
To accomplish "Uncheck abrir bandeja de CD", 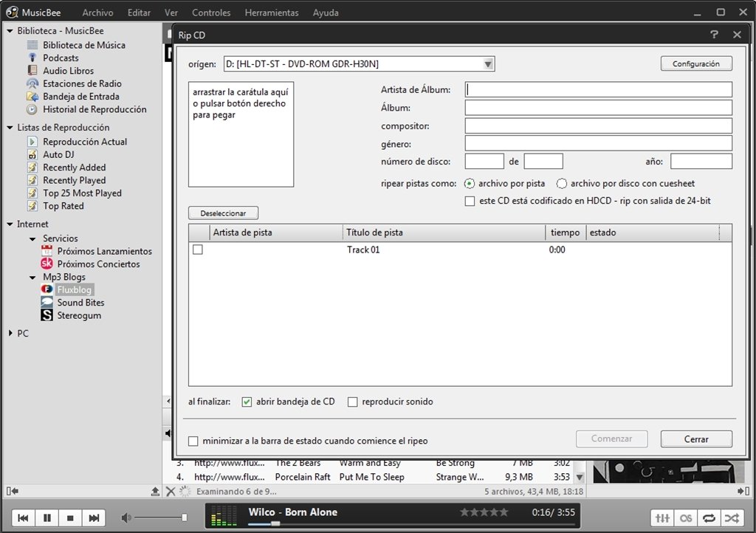I will [247, 402].
